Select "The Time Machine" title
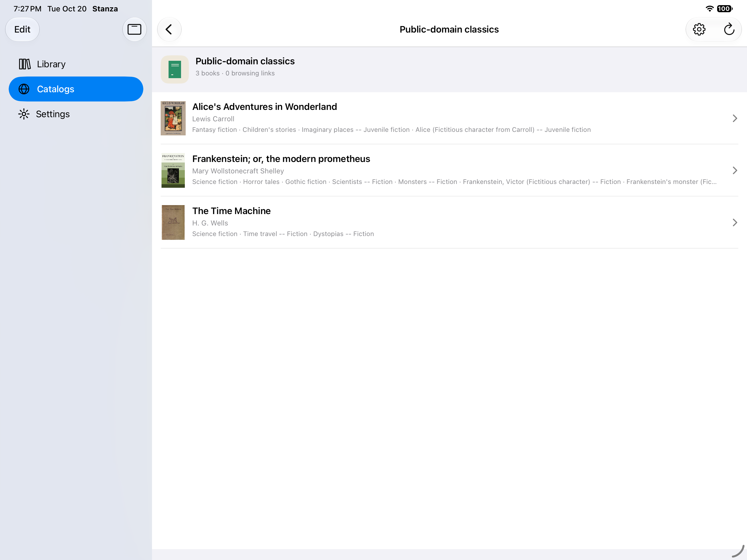Image resolution: width=747 pixels, height=560 pixels. pyautogui.click(x=231, y=211)
